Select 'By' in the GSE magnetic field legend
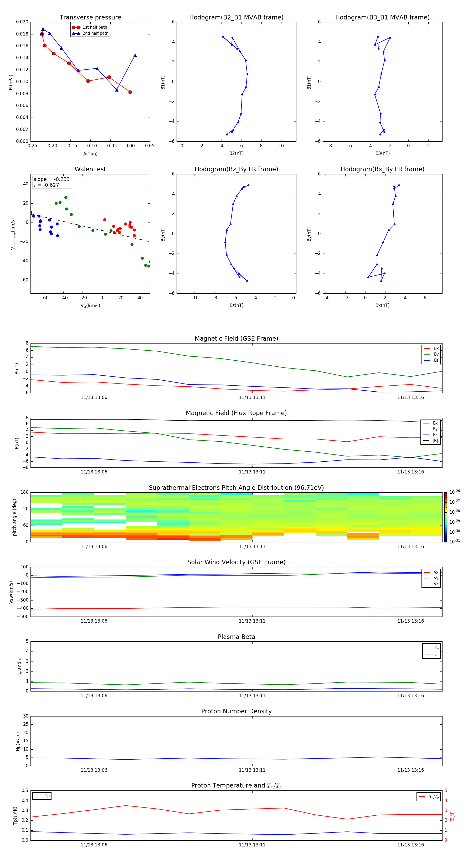This screenshot has height=868, width=473. [x=431, y=354]
